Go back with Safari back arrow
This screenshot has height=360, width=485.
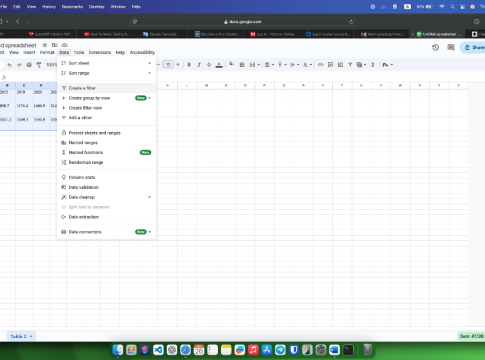[18, 21]
